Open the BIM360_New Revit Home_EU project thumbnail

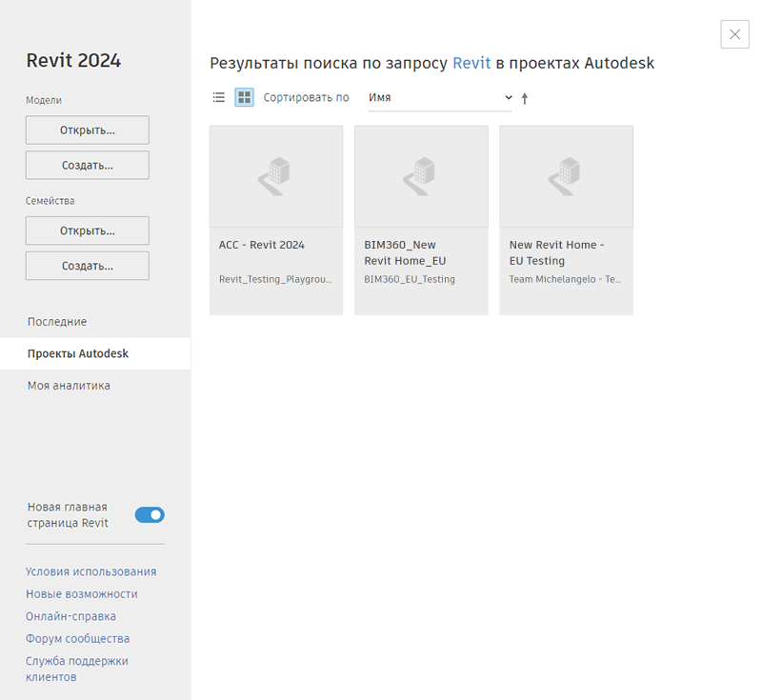[x=421, y=176]
